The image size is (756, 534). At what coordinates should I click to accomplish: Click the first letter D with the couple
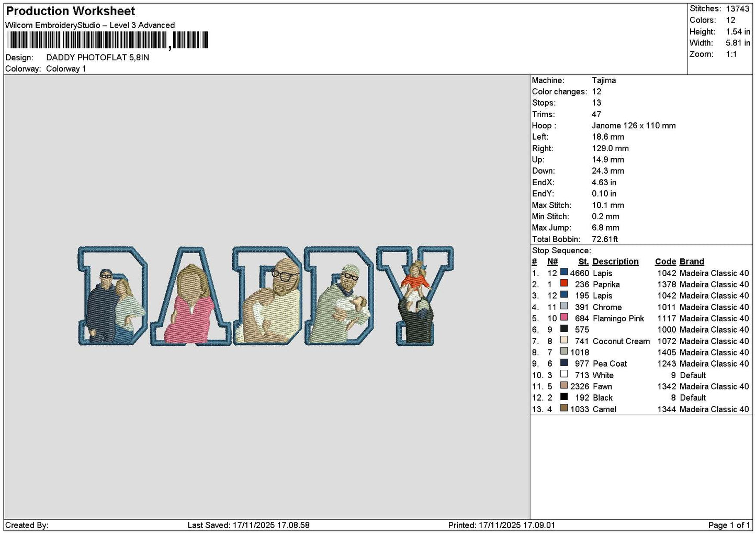(x=112, y=296)
